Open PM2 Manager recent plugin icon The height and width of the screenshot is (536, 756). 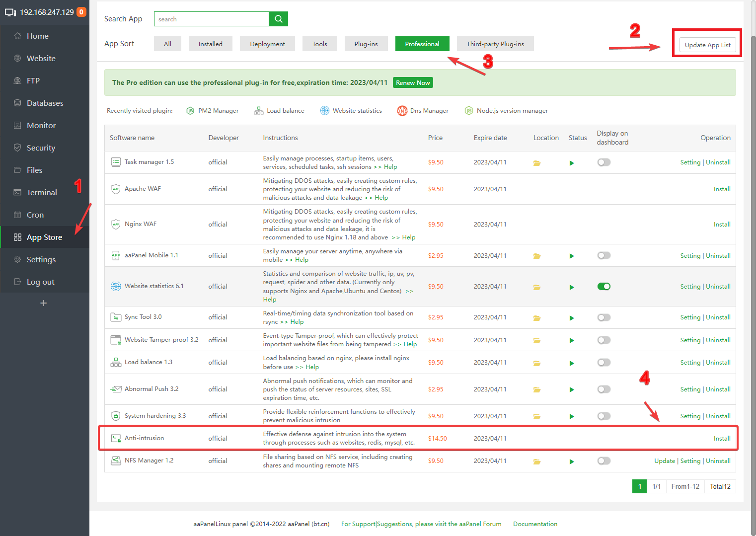(190, 111)
